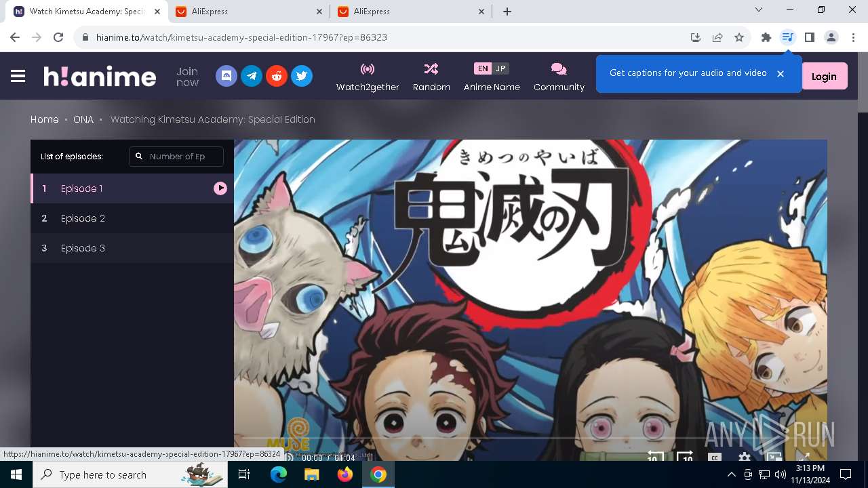Open the taskbar clock and date
The height and width of the screenshot is (488, 868).
tap(810, 474)
